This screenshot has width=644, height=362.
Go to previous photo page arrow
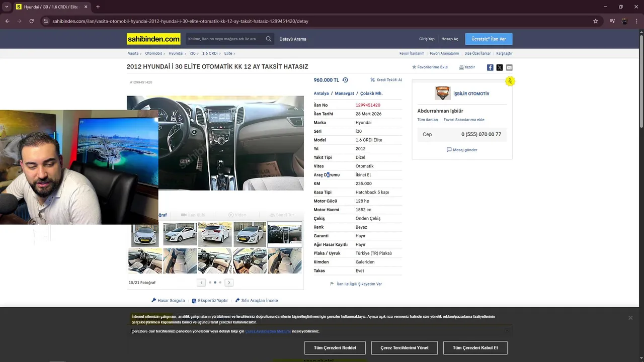tap(201, 283)
